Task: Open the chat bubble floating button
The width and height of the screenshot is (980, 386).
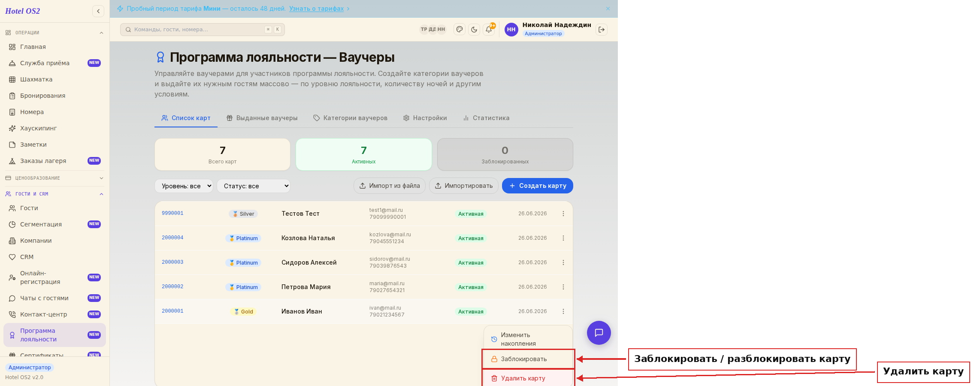Action: click(599, 333)
